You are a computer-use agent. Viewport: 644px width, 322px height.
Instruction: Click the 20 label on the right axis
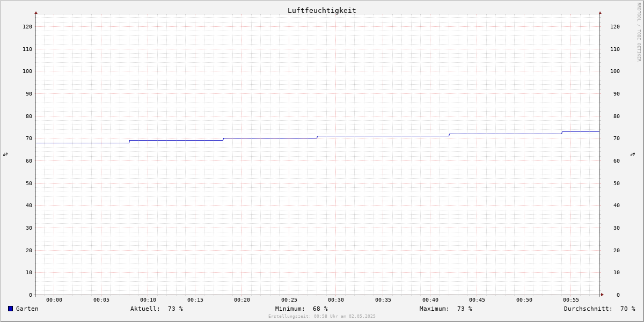coord(617,251)
